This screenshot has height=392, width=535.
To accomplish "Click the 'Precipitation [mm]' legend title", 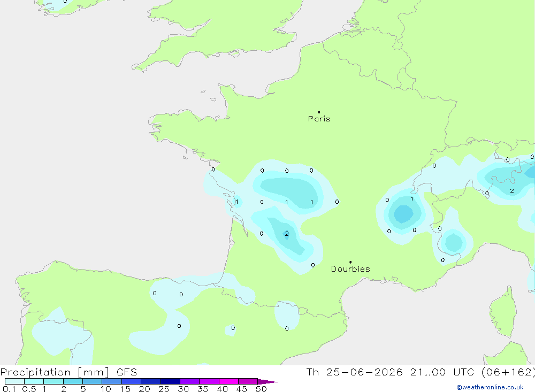I will tap(55, 372).
